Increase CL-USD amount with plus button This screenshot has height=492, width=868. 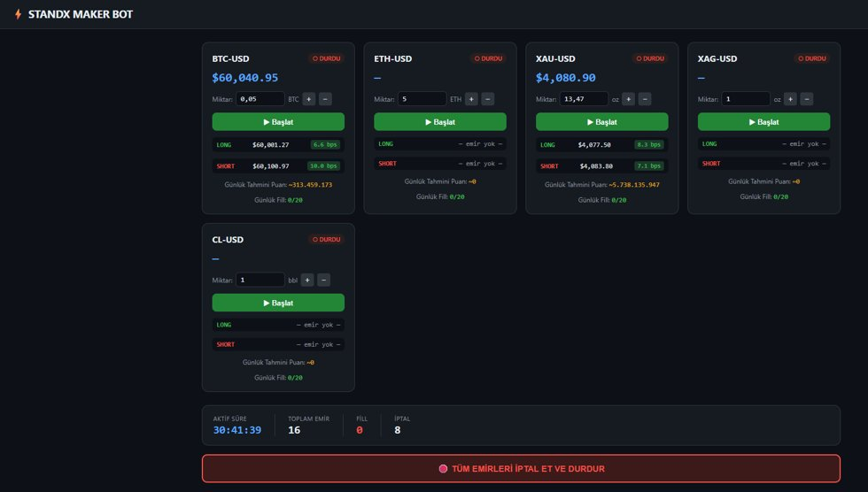(x=307, y=280)
